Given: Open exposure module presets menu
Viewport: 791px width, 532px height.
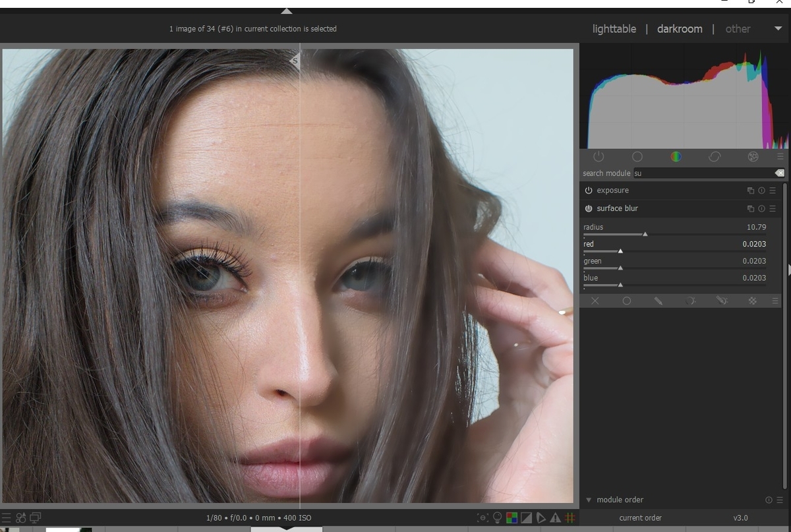Looking at the screenshot, I should [x=773, y=191].
